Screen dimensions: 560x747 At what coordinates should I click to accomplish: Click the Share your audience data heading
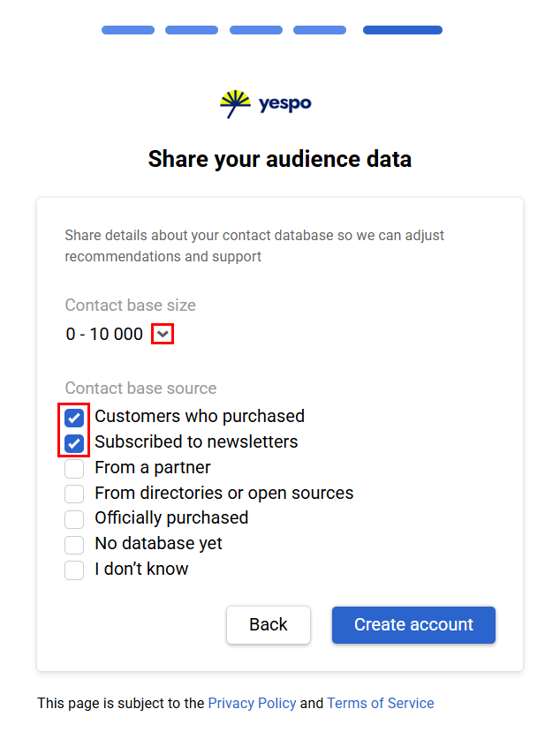coord(280,159)
